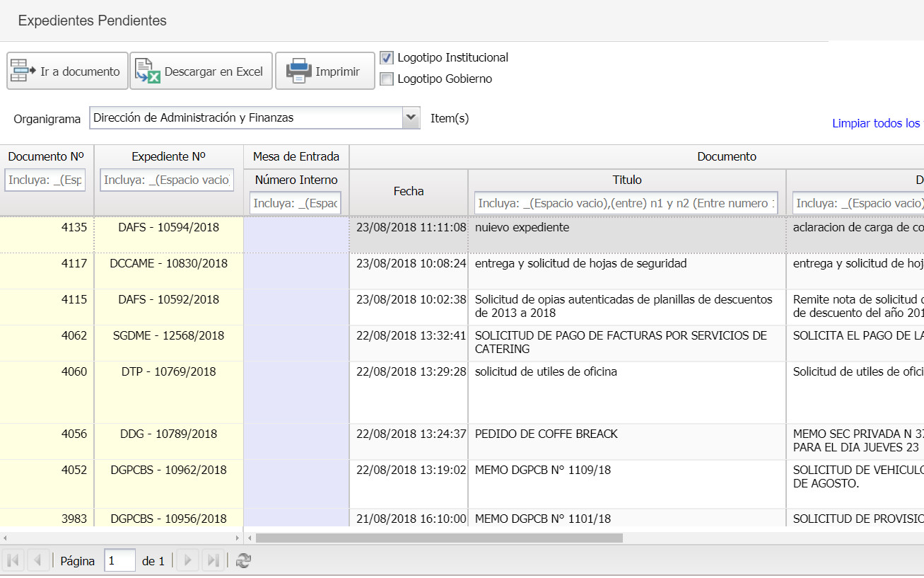The width and height of the screenshot is (924, 578).
Task: Click the Titulo column header
Action: click(x=627, y=180)
